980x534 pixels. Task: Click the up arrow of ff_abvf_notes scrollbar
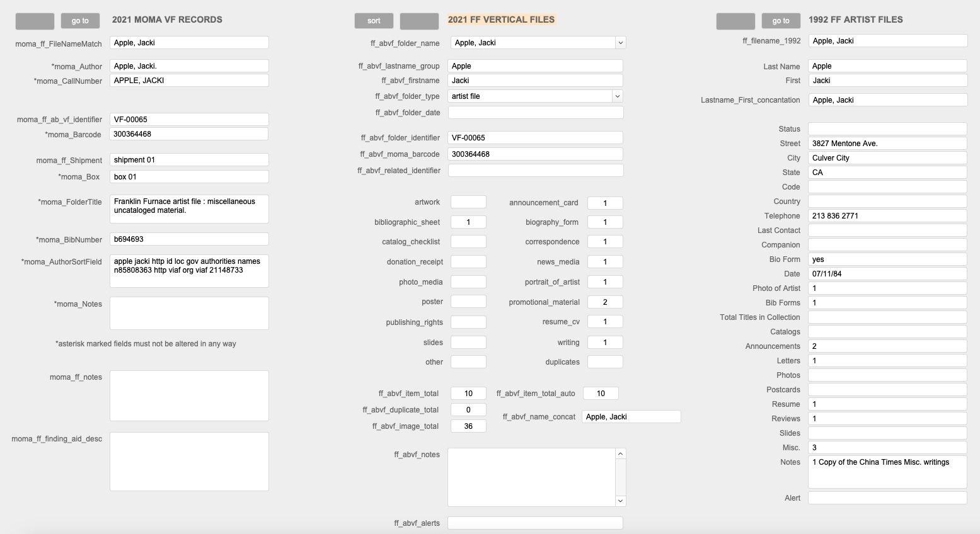(x=621, y=454)
